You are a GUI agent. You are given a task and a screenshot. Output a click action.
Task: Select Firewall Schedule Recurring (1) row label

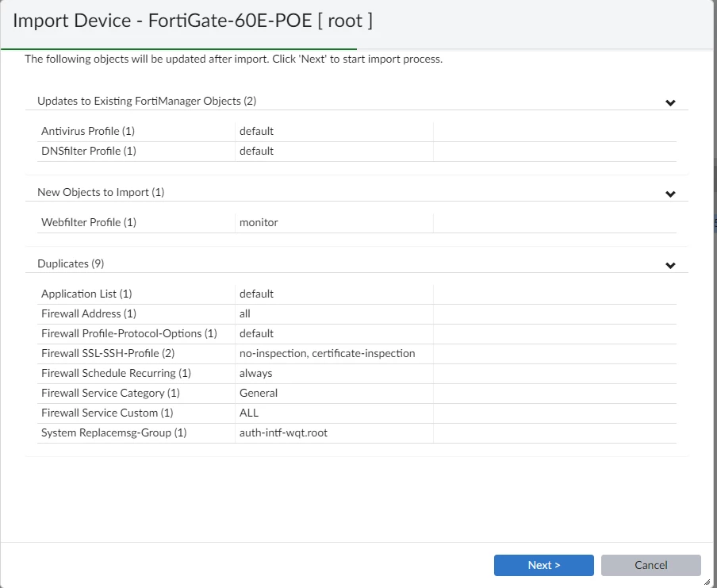pos(116,374)
